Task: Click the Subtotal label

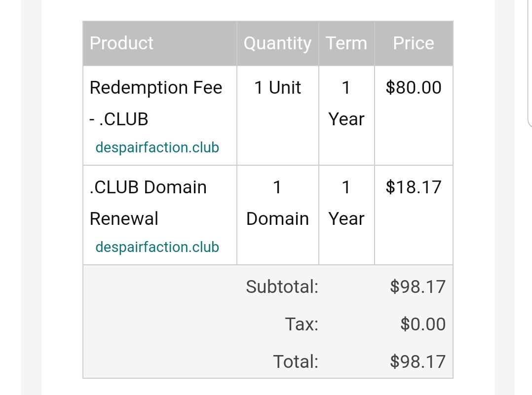Action: tap(282, 287)
